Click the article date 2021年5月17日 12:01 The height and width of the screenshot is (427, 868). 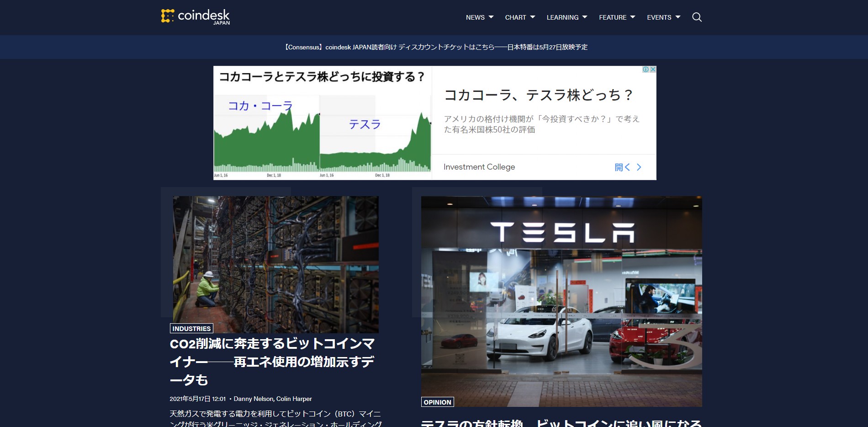pos(197,399)
